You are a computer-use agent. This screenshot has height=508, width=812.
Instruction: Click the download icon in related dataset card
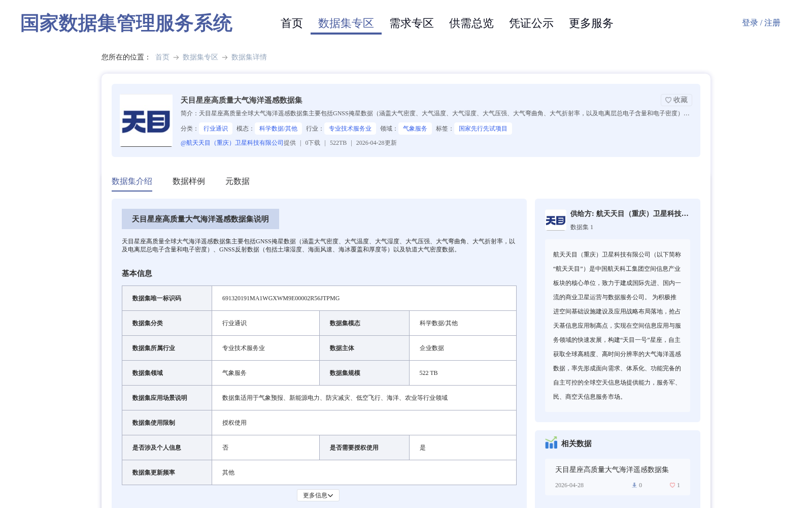coord(634,485)
